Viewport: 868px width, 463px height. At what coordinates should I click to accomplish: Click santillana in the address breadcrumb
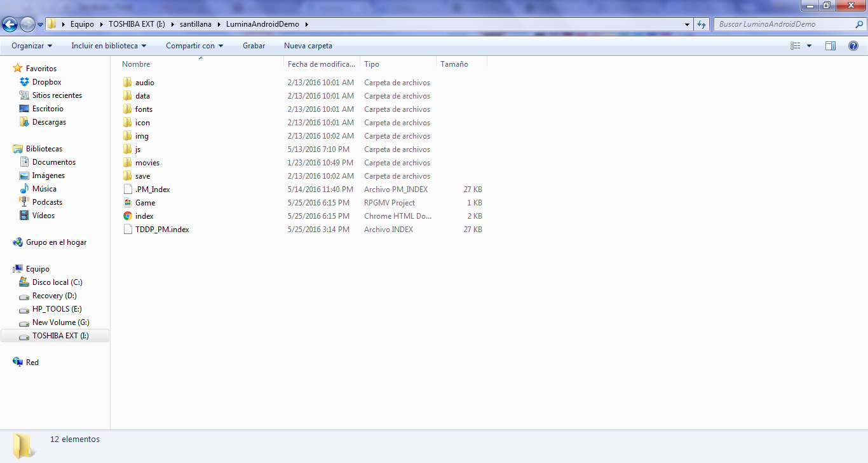click(x=195, y=24)
